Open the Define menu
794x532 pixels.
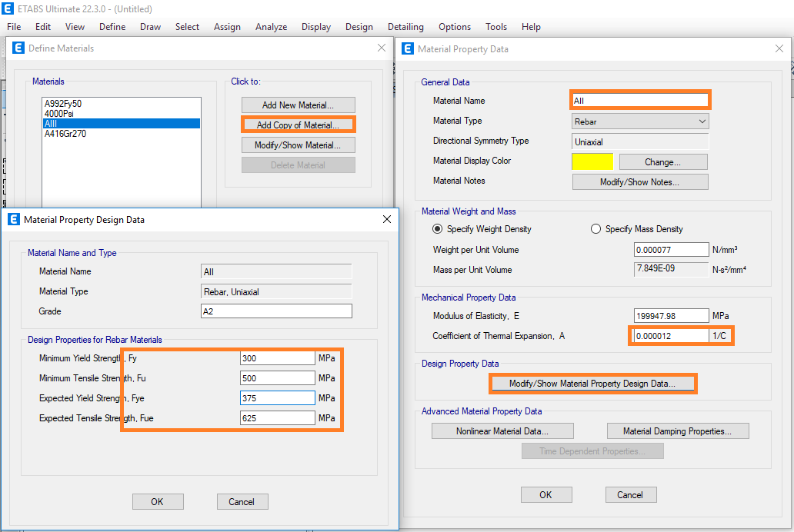pyautogui.click(x=112, y=27)
